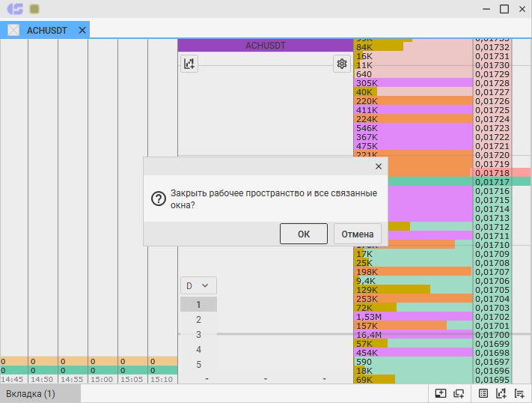Click the 454K volume row
Screen dimensions: 532x403
pyautogui.click(x=413, y=353)
